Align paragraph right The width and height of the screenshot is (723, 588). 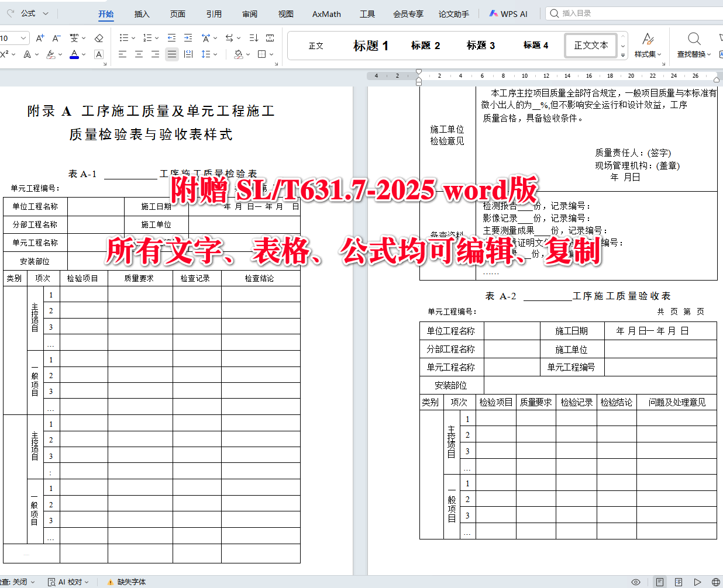pos(155,54)
